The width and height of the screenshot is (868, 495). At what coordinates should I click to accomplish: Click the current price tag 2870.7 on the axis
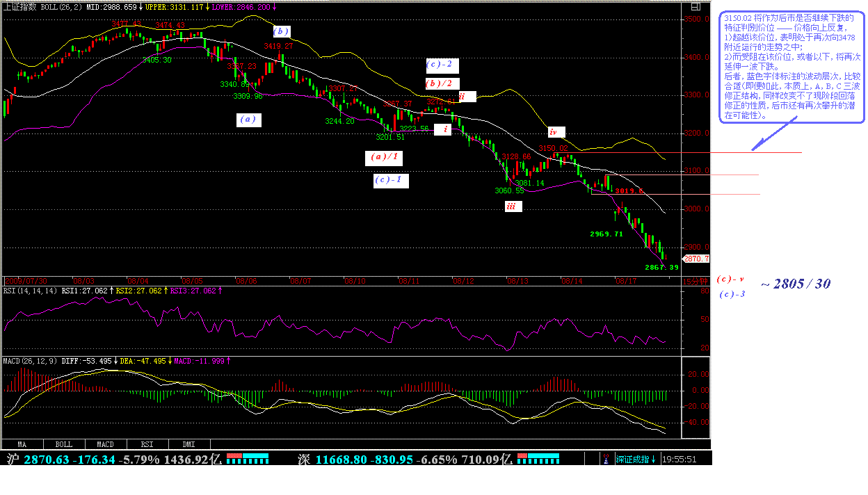(696, 259)
